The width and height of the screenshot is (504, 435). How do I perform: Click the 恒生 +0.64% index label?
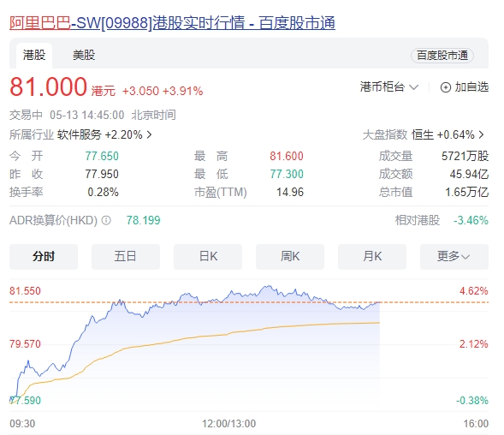point(443,134)
